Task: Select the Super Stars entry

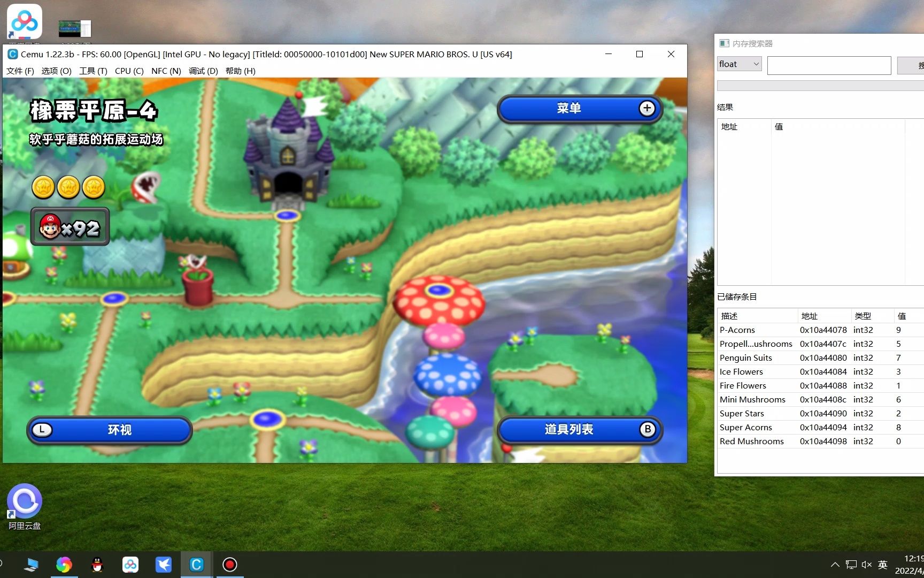Action: coord(820,414)
